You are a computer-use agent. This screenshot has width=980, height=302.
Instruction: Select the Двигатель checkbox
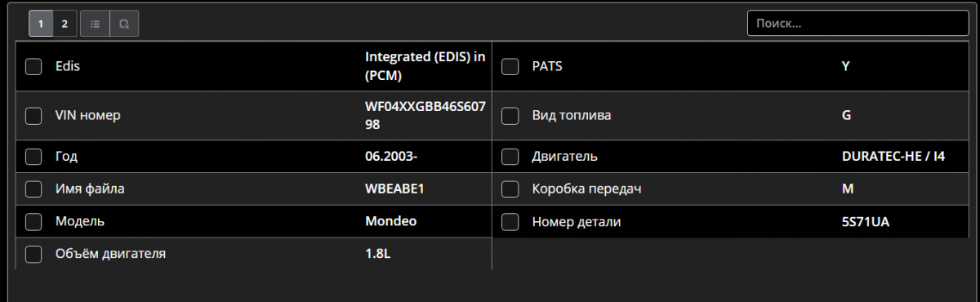click(x=510, y=156)
